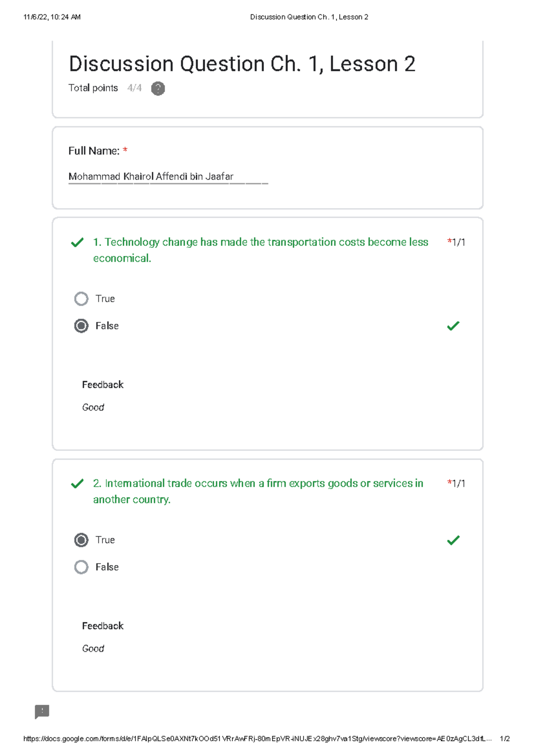Click the Full Name input field
The height and width of the screenshot is (756, 534).
click(168, 177)
